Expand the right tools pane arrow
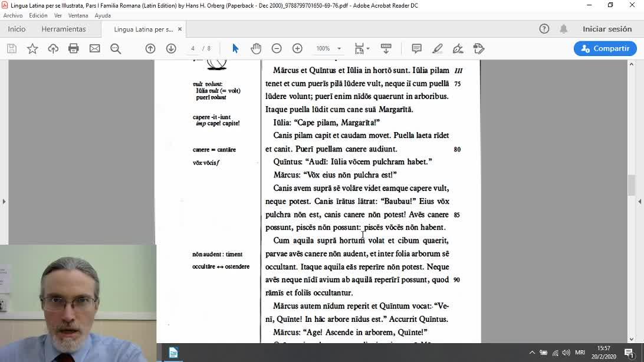Image resolution: width=644 pixels, height=362 pixels. tap(640, 202)
